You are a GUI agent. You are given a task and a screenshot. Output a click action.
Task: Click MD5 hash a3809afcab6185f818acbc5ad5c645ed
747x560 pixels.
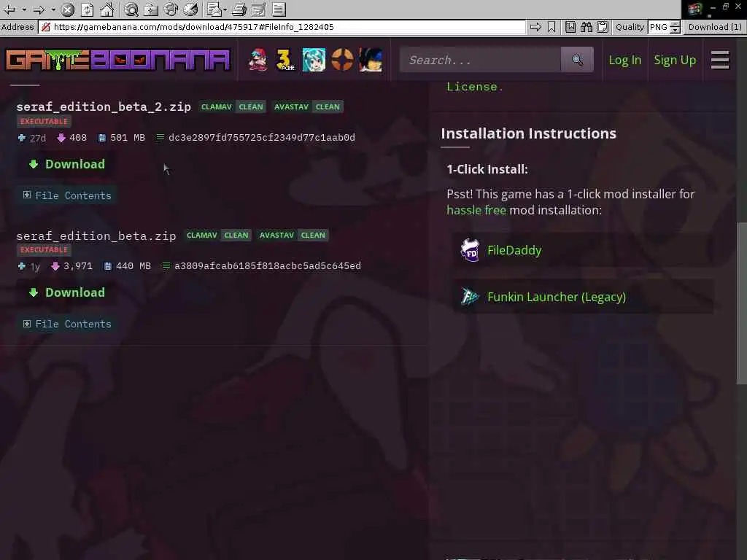tap(267, 265)
